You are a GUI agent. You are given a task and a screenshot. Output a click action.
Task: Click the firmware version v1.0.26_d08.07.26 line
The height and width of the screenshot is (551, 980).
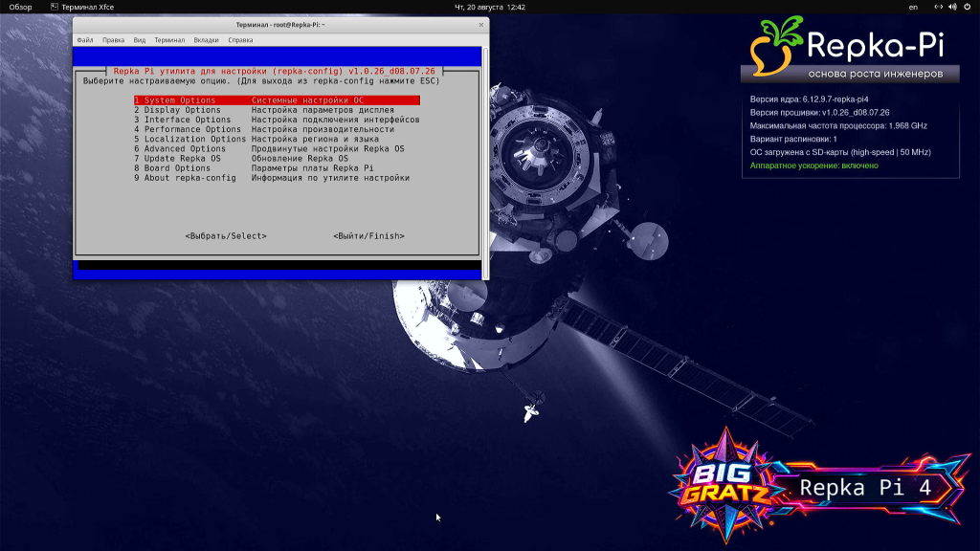coord(819,113)
